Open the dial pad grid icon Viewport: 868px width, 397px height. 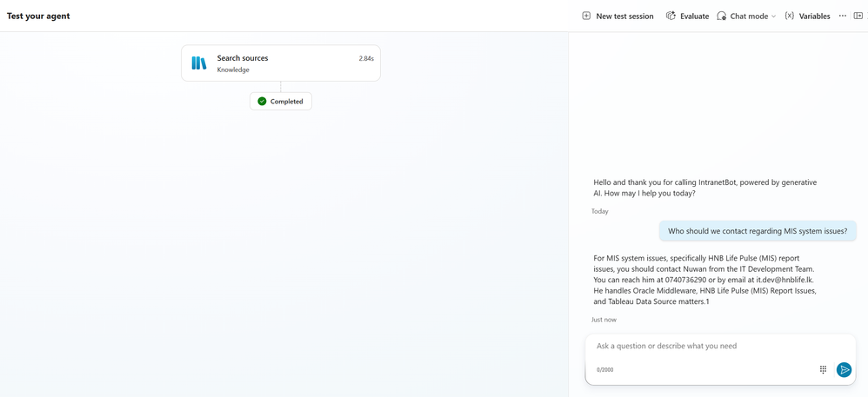click(x=823, y=369)
